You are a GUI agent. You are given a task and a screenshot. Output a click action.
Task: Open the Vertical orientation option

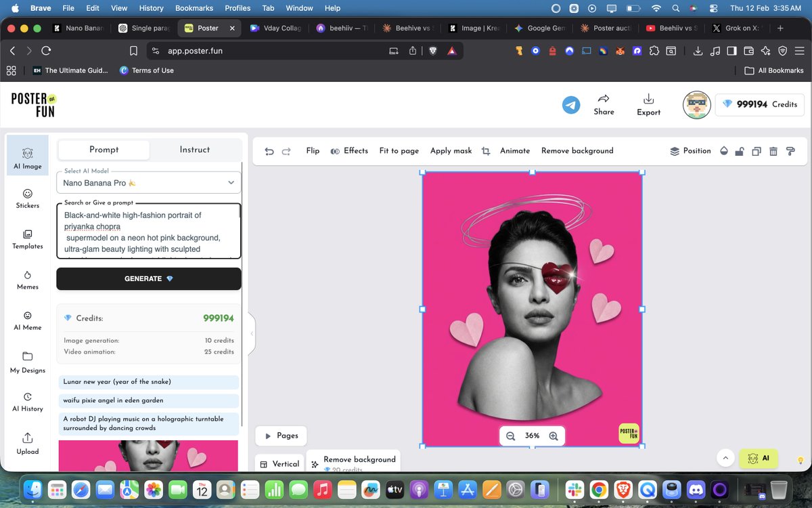[279, 464]
